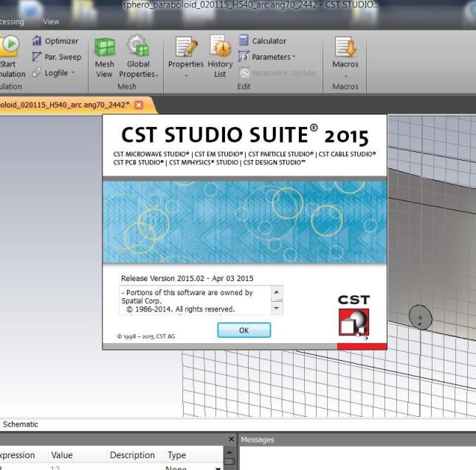Click the Release Version 2015.02 text
This screenshot has width=476, height=470.
187,278
